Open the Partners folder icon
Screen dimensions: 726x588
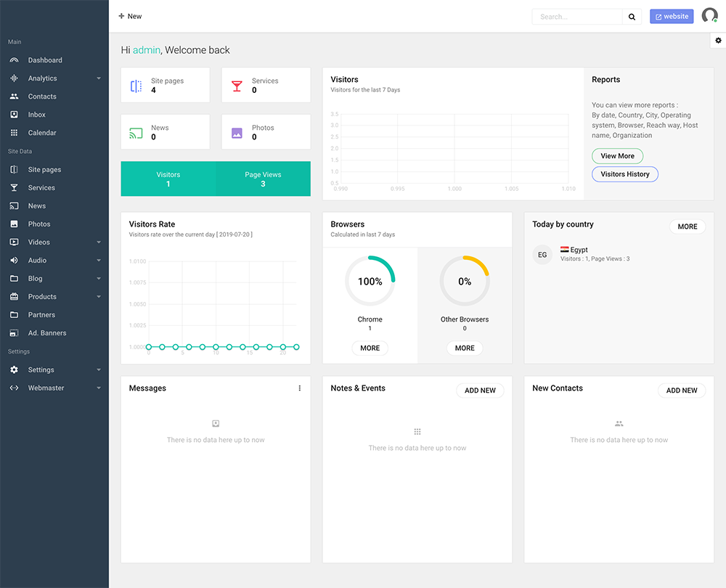tap(16, 314)
